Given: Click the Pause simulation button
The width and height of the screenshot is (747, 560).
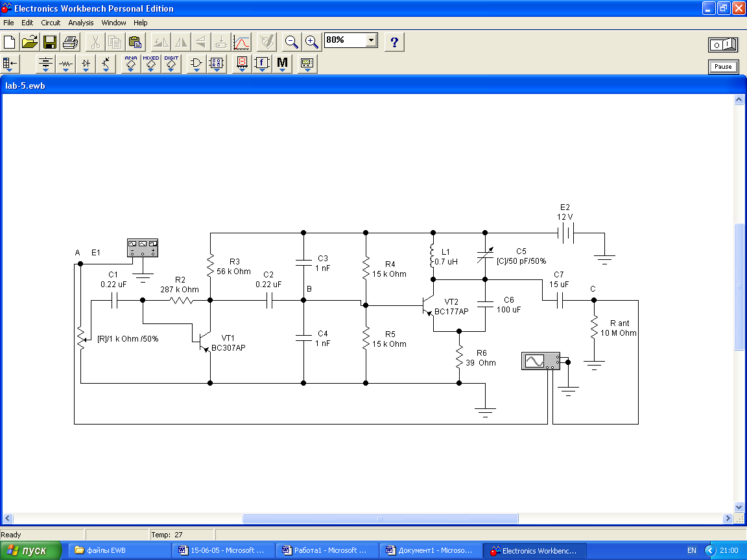Looking at the screenshot, I should [x=723, y=67].
